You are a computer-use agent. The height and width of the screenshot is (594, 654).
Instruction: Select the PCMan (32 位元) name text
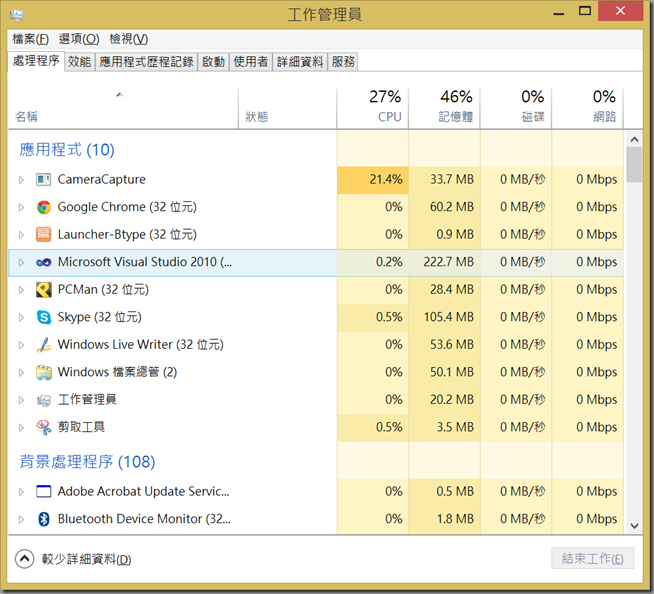point(103,290)
